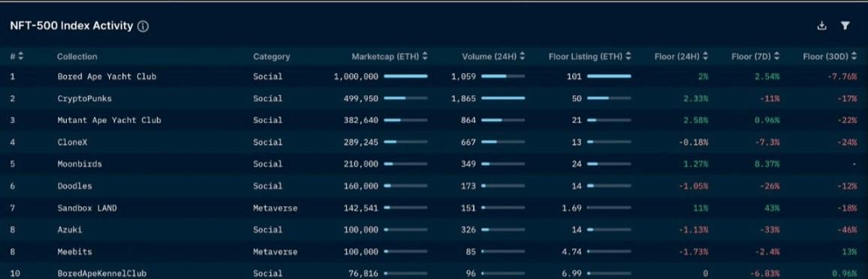Image resolution: width=868 pixels, height=279 pixels.
Task: Click the 667 volume value
Action: (x=469, y=142)
